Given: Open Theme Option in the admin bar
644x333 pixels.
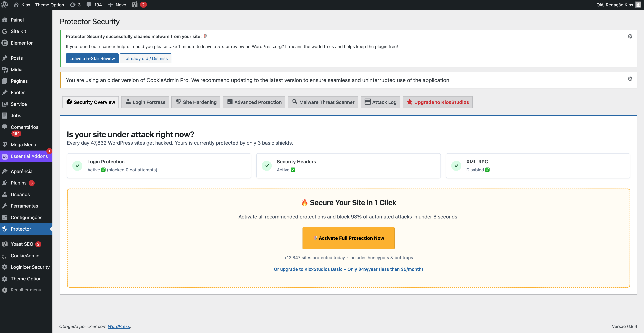Looking at the screenshot, I should tap(50, 5).
